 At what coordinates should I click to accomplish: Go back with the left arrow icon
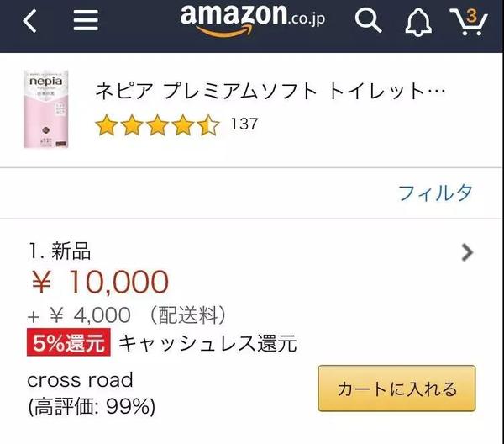pos(30,21)
